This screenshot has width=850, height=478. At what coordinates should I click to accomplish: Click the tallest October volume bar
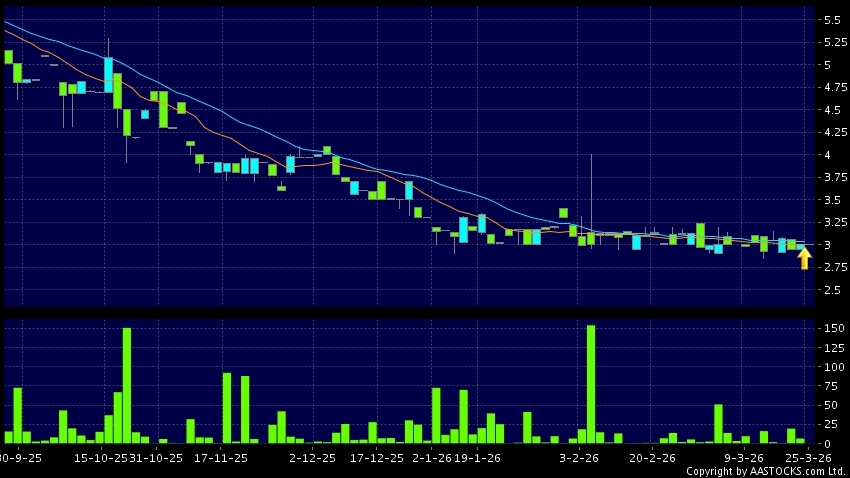[127, 385]
